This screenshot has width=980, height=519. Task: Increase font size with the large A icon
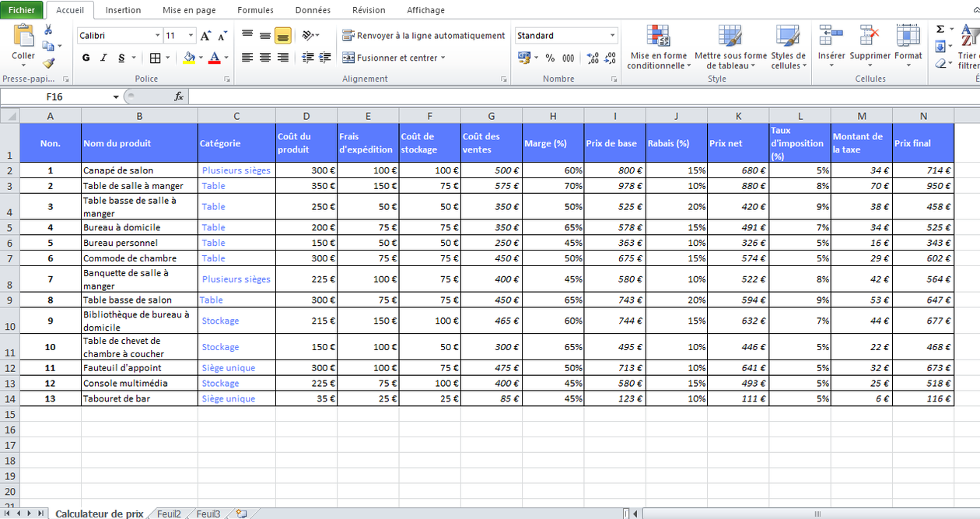coord(205,36)
